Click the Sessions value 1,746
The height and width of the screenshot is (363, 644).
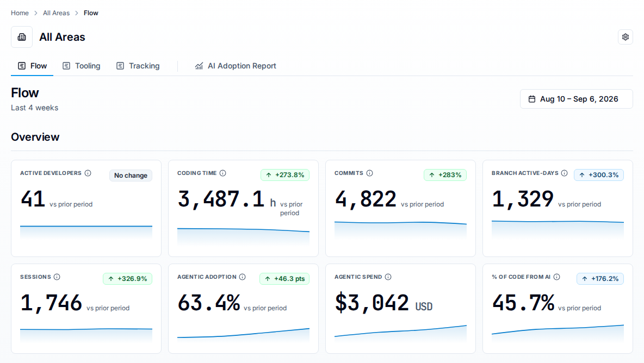tap(51, 303)
